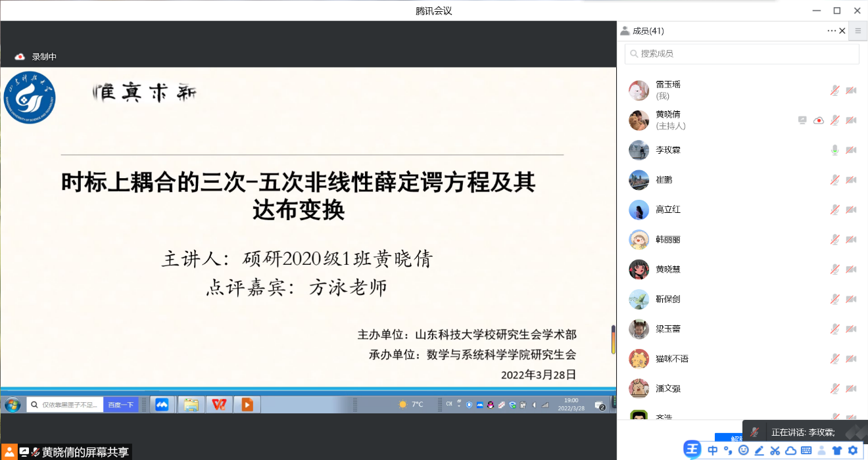
Task: Click screen share icon beside 黄晓倩
Action: coord(802,120)
